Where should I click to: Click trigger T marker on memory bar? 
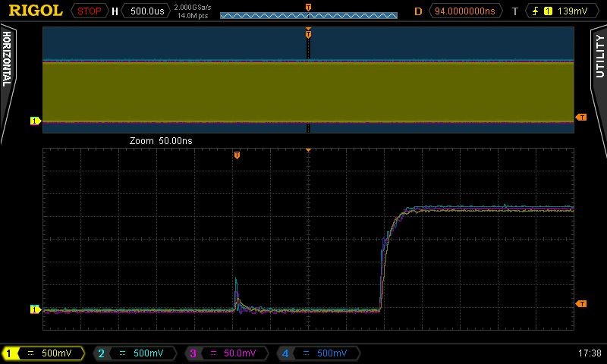(308, 8)
